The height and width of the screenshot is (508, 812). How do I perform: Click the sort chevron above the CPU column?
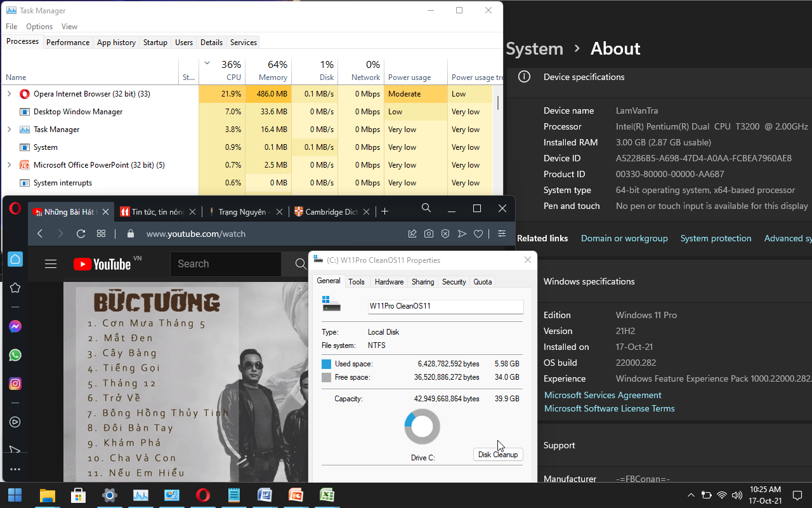(207, 63)
